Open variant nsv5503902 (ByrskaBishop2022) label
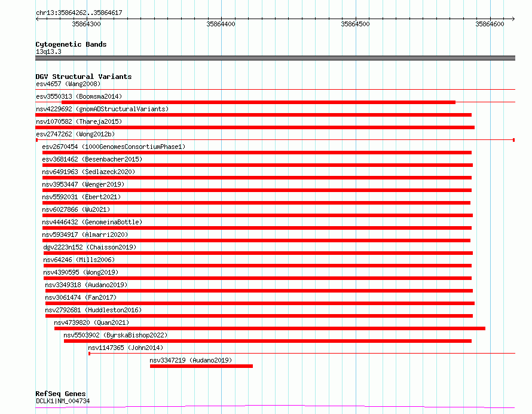532x414 pixels. tap(115, 335)
